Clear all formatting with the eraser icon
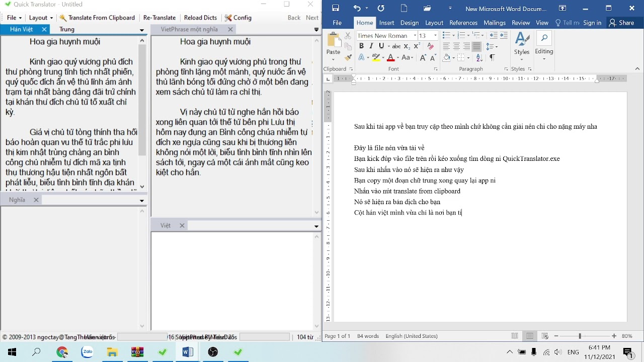 point(430,46)
